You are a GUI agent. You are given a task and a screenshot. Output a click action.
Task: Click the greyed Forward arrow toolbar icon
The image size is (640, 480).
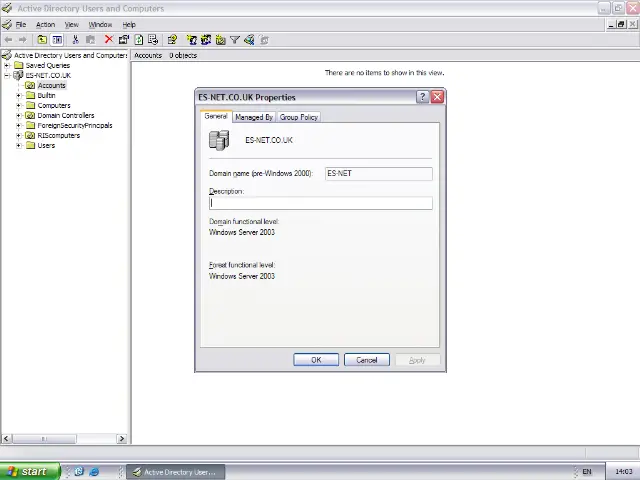tap(23, 40)
